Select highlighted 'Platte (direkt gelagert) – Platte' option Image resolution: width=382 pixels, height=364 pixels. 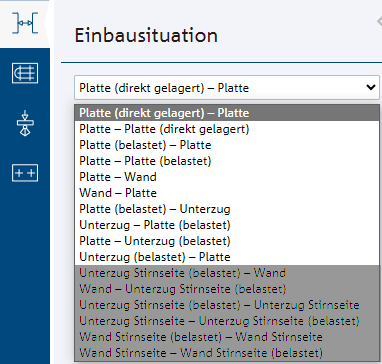(x=227, y=113)
